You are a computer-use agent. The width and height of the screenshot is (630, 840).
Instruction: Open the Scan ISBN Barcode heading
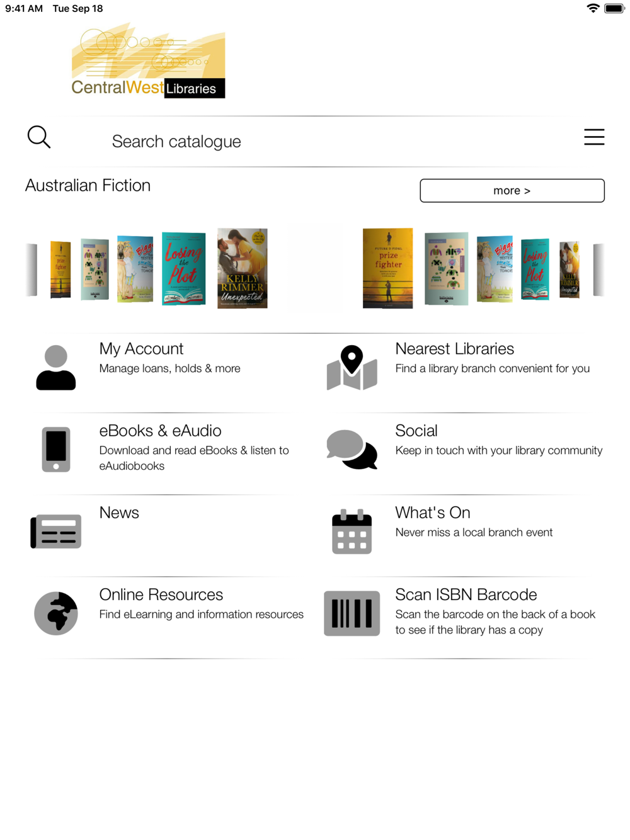coord(466,594)
